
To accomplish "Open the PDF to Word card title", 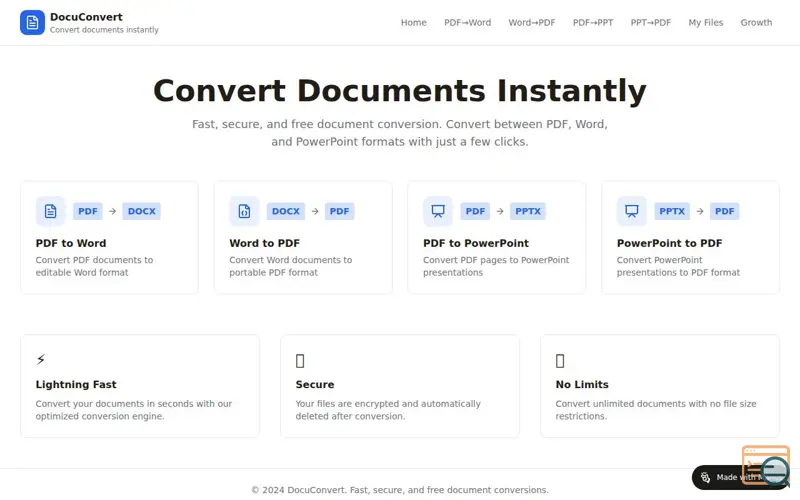I will (x=71, y=243).
